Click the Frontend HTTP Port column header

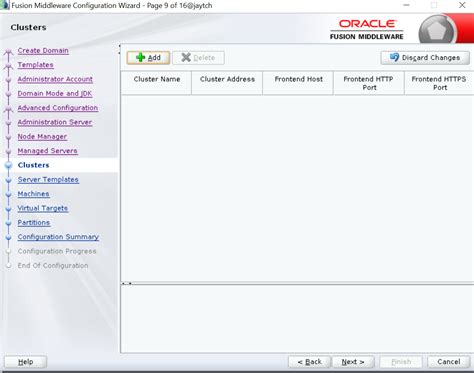tap(369, 83)
